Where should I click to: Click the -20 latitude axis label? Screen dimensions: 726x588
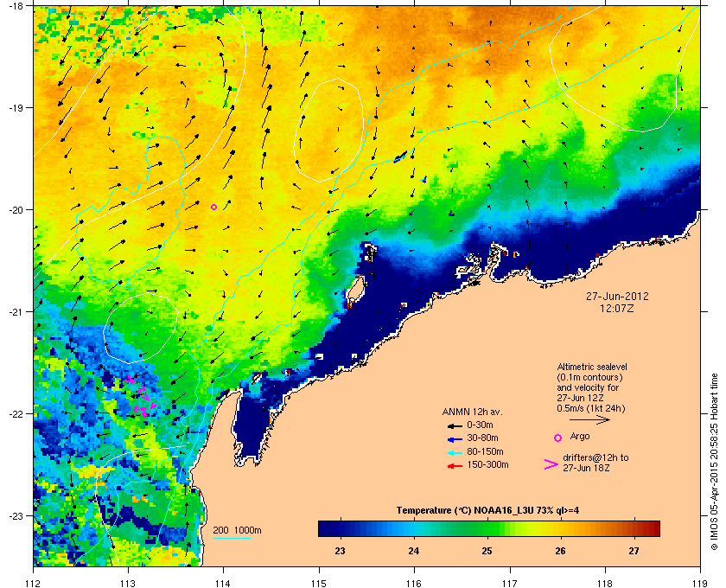pyautogui.click(x=16, y=209)
